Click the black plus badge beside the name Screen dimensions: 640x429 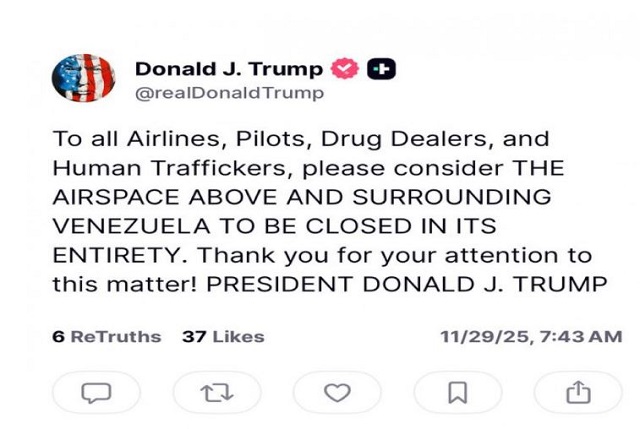click(x=381, y=69)
